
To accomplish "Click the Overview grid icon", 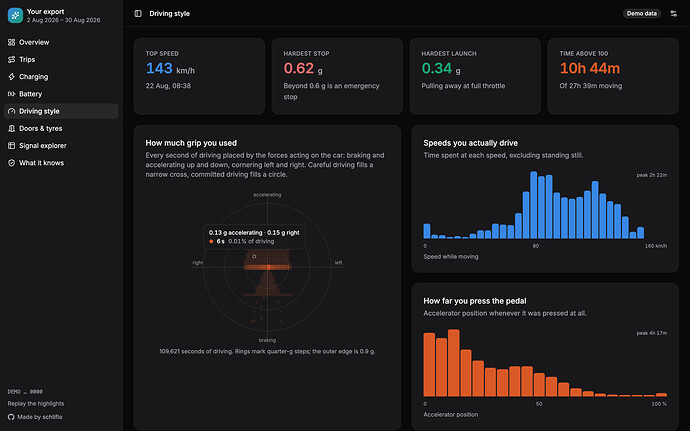I will (11, 42).
